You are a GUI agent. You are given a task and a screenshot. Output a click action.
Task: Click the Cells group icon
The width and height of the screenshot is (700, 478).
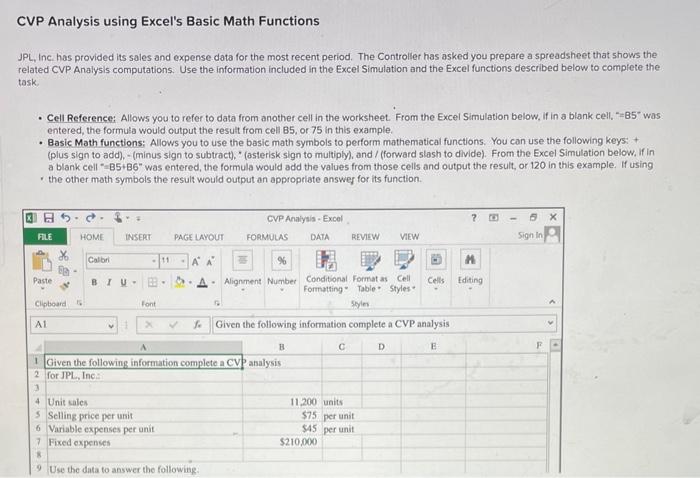[x=436, y=259]
